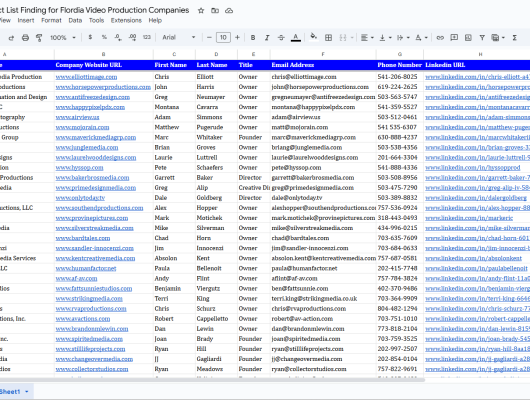Check document status cloud icon

click(x=229, y=10)
